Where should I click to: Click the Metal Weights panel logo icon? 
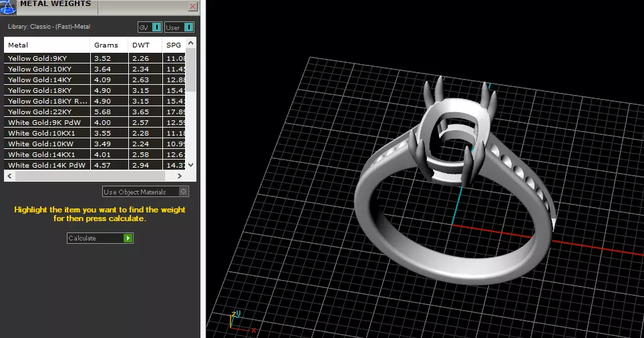click(x=8, y=7)
